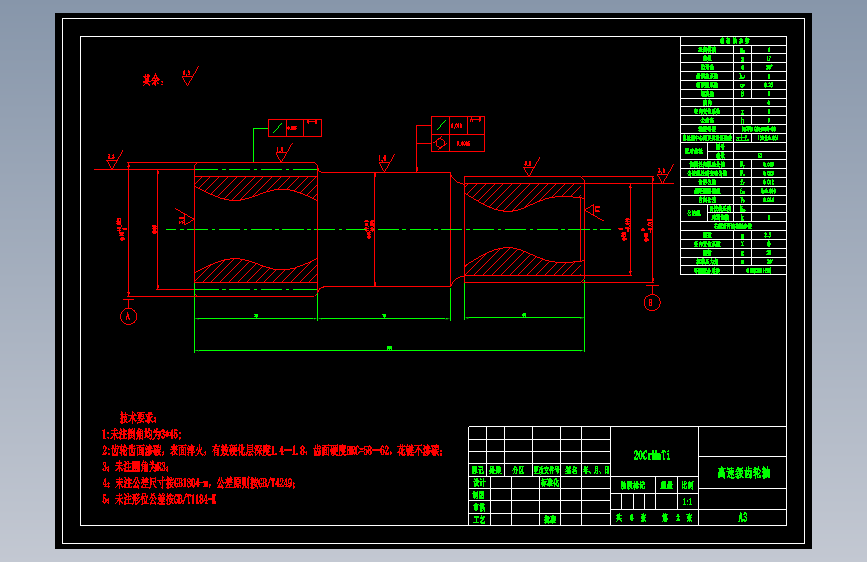Click the roughness symbol over middle journal

[386, 163]
